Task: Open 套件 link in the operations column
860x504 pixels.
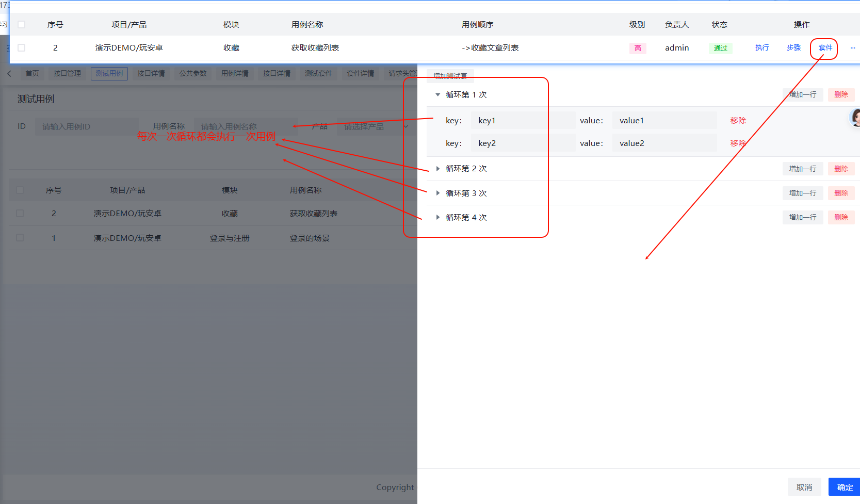Action: (x=825, y=48)
